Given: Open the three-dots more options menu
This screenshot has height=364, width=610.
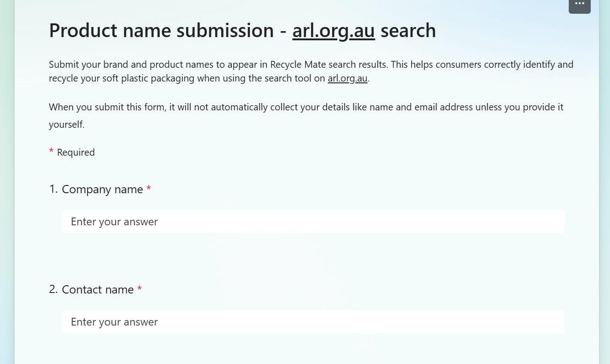Looking at the screenshot, I should [580, 5].
